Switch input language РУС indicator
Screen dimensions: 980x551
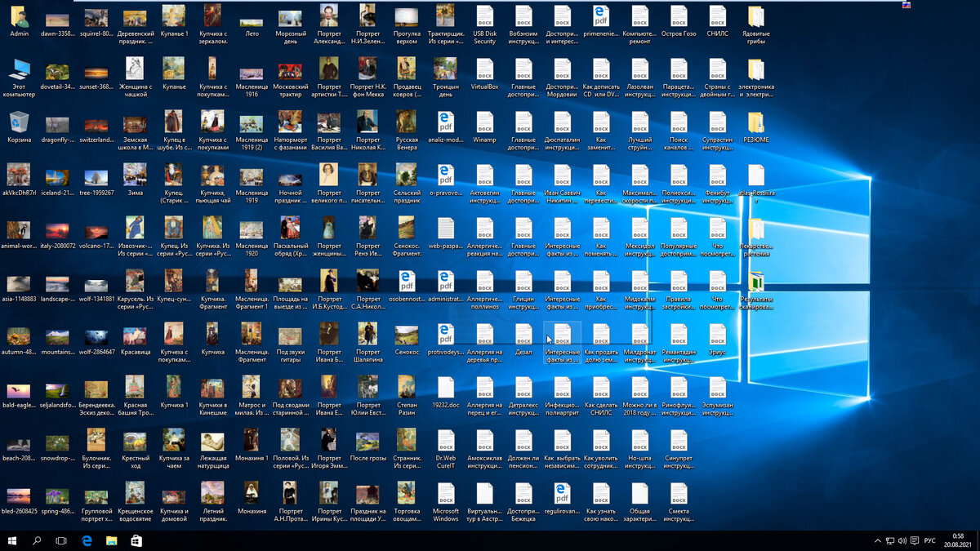coord(929,540)
